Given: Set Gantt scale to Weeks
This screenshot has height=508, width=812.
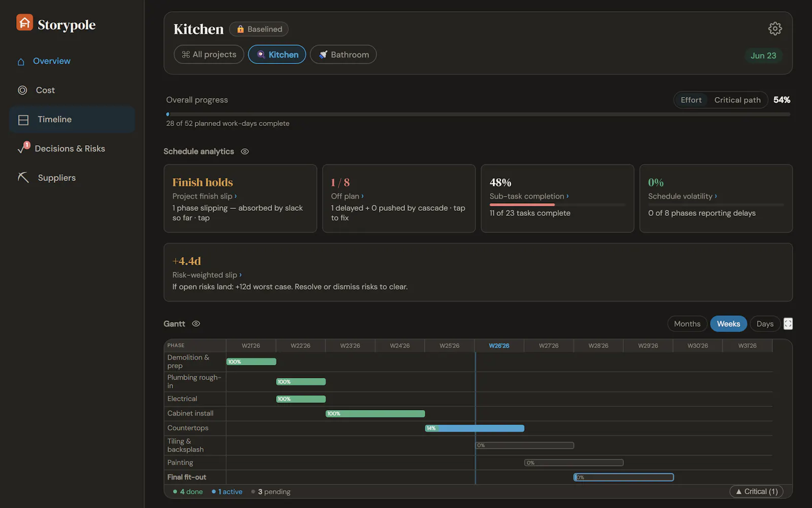Looking at the screenshot, I should 728,324.
